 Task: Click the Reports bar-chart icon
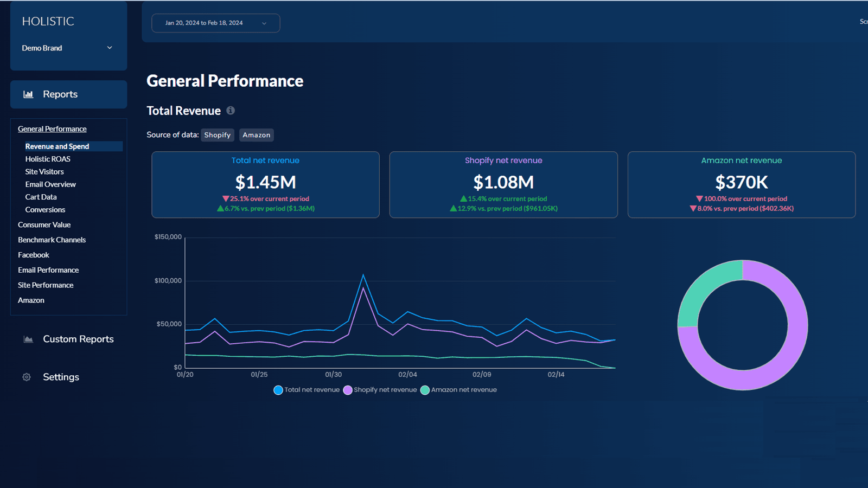click(x=28, y=94)
